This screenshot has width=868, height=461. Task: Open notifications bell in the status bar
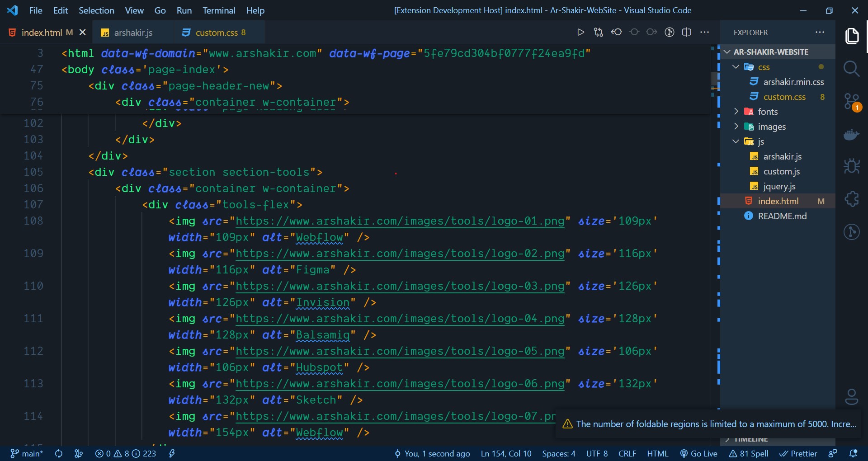pos(854,453)
